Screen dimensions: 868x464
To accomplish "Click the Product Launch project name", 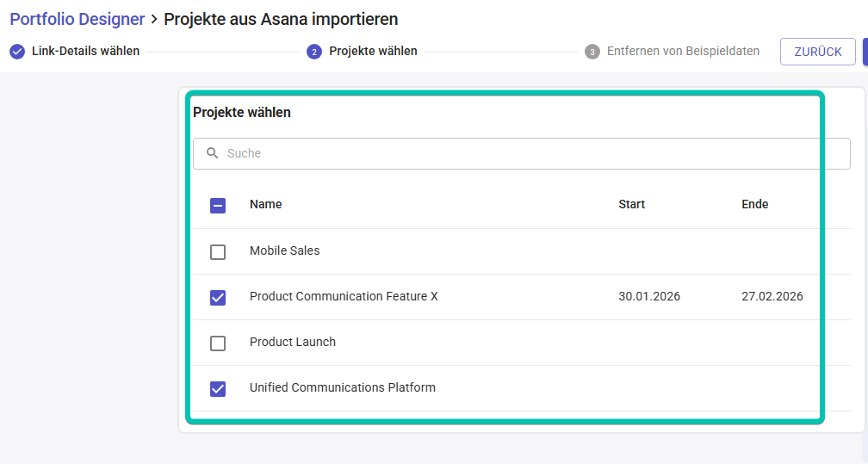I will click(x=292, y=342).
